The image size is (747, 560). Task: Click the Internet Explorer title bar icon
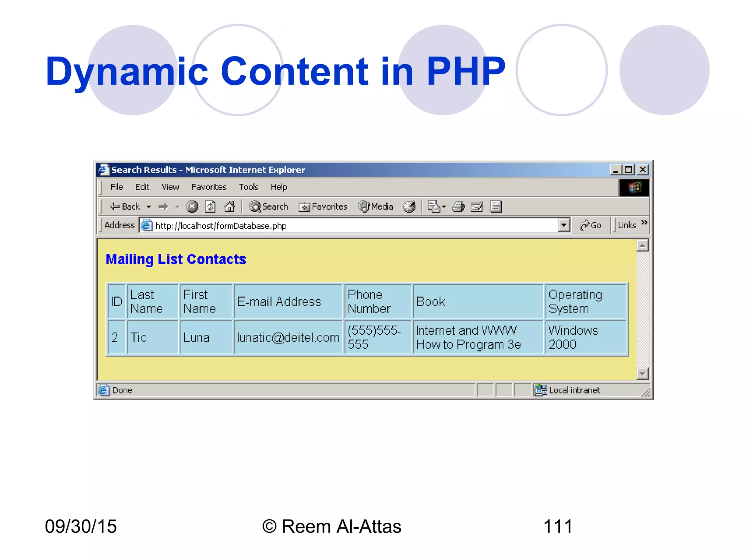coord(104,170)
